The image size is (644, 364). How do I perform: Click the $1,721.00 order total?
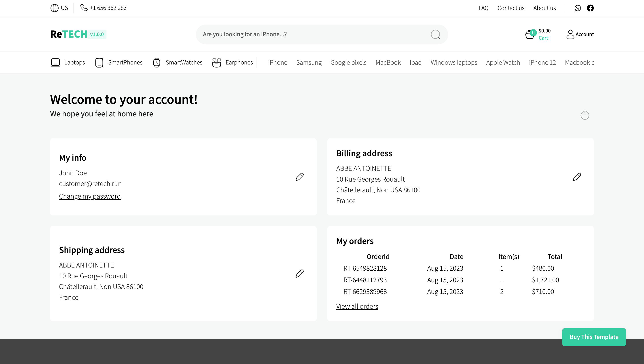(x=545, y=280)
